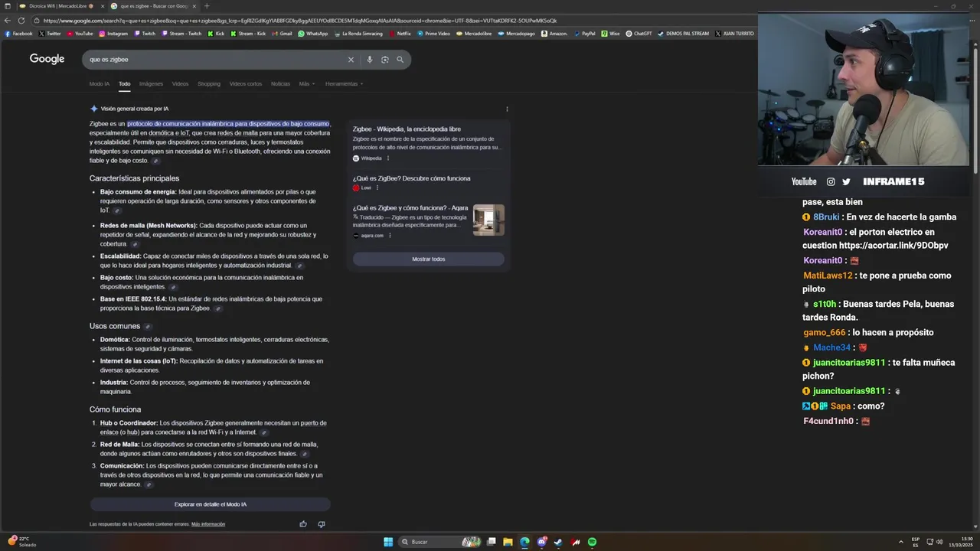This screenshot has width=980, height=551.
Task: Open the WhatsApp bookmark
Action: tap(312, 34)
